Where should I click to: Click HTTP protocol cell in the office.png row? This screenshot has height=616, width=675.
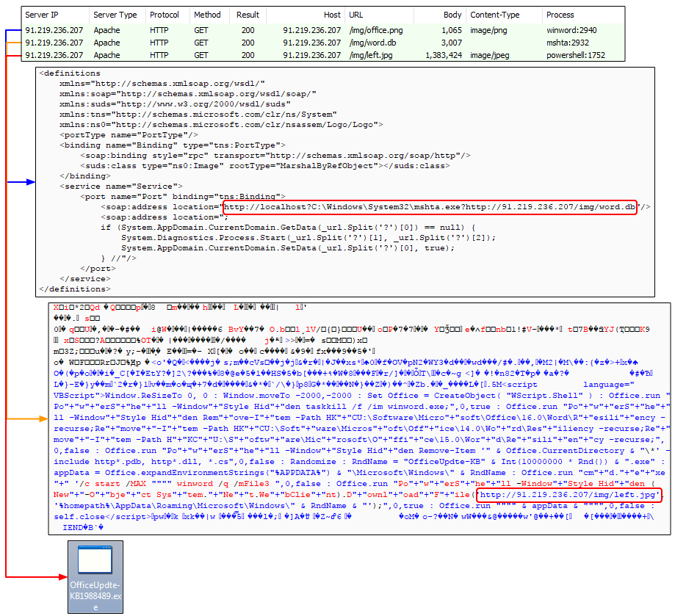[159, 30]
